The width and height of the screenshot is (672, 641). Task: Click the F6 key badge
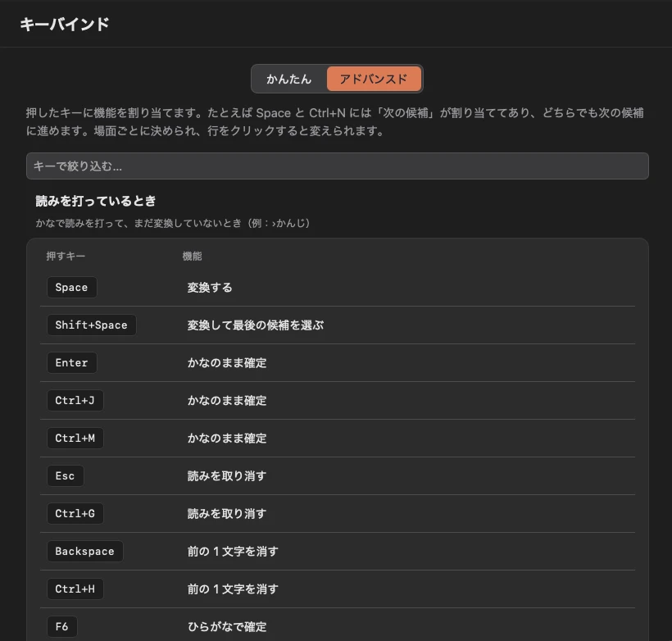click(61, 627)
